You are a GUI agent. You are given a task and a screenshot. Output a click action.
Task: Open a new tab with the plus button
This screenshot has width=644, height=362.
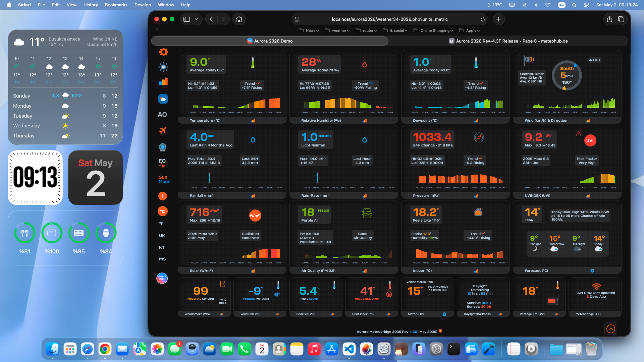[499, 19]
